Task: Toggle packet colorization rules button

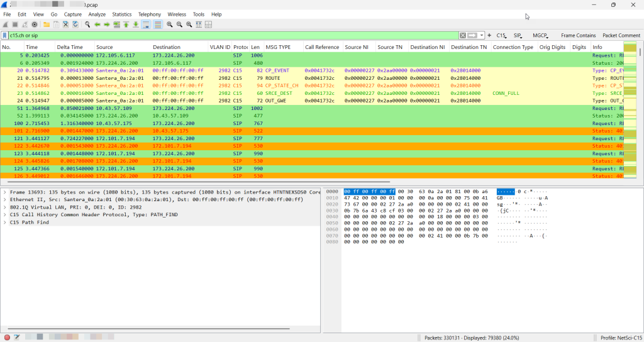Action: coord(158,25)
